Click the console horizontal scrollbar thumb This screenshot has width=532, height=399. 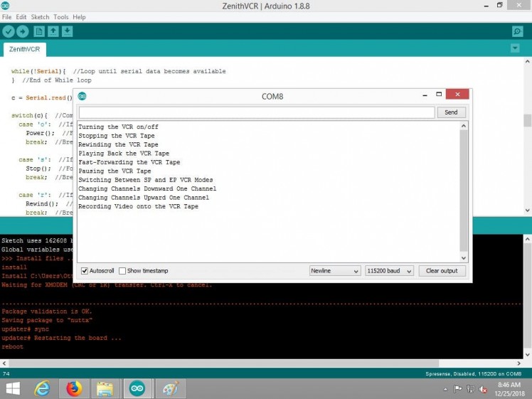(x=224, y=363)
